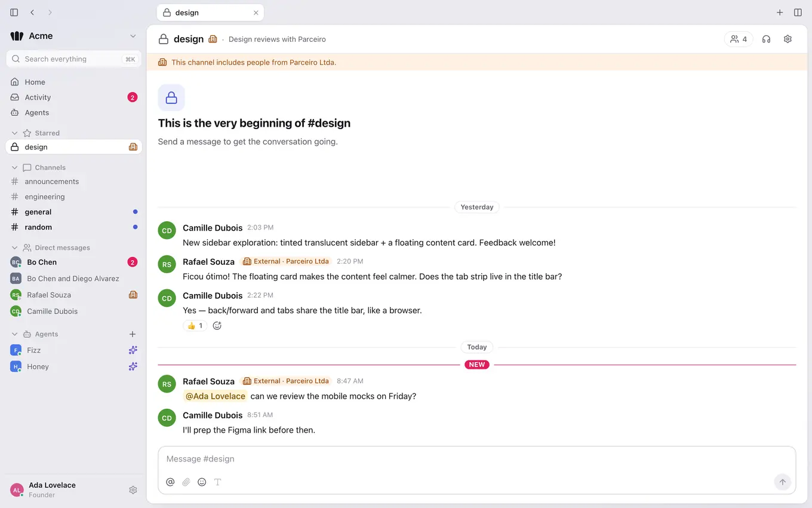Collapse the Direct messages section

15,247
